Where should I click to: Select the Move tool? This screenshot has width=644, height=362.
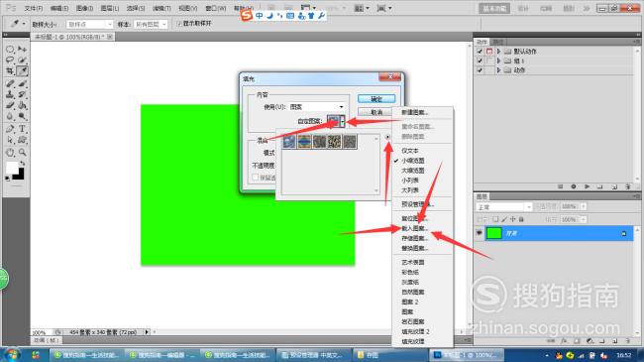(x=23, y=50)
